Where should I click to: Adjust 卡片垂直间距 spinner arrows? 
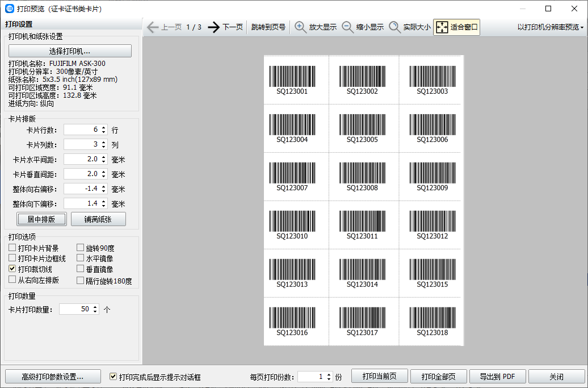[x=104, y=174]
